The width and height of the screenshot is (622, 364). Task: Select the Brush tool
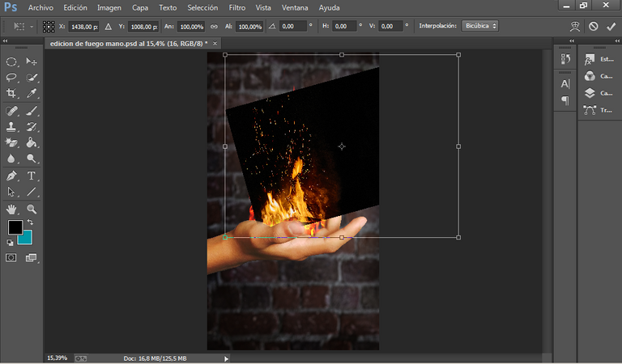(x=32, y=111)
